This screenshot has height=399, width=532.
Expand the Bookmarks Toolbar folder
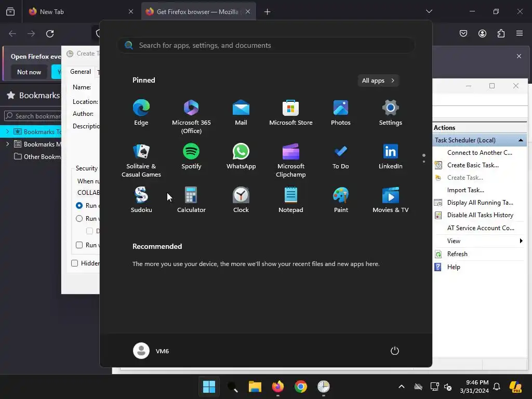point(7,131)
